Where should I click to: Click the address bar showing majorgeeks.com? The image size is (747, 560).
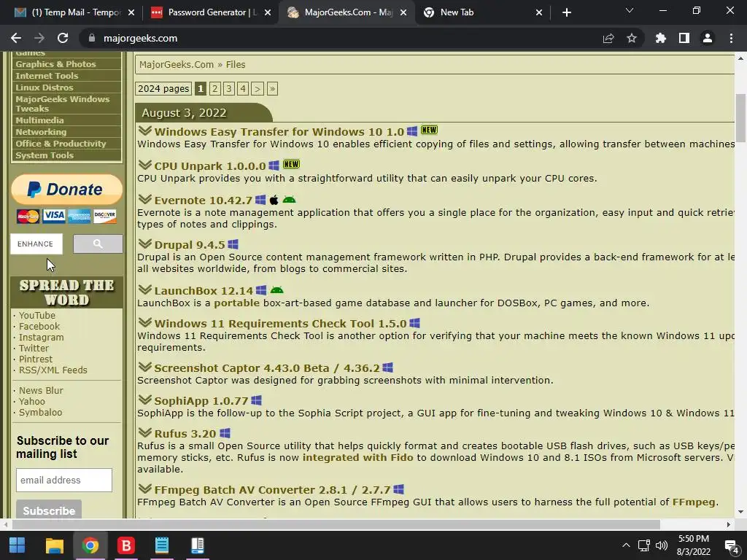tap(338, 38)
